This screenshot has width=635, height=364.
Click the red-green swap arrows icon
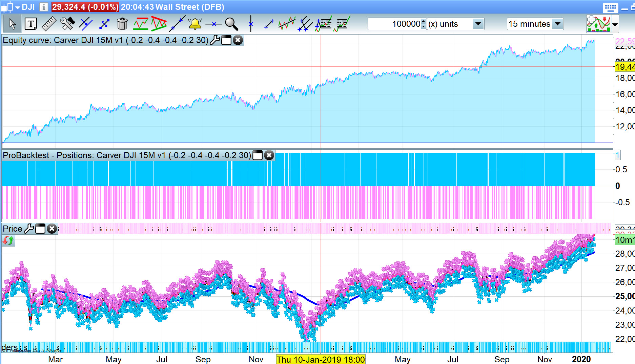click(x=8, y=241)
